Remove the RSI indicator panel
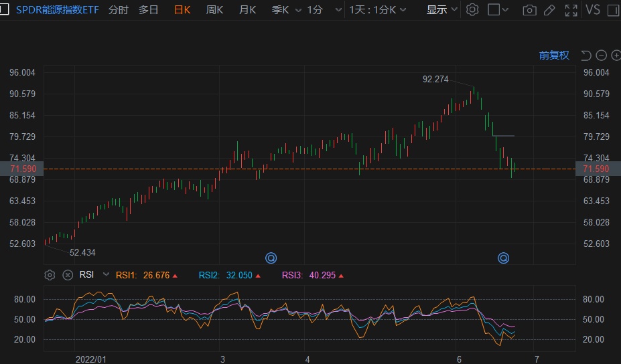This screenshot has width=621, height=364. pos(68,275)
